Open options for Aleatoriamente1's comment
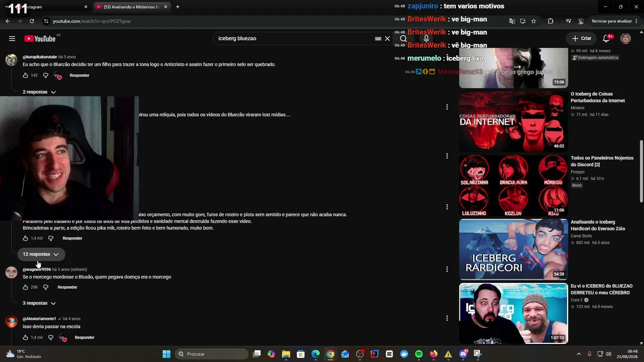The height and width of the screenshot is (362, 644). click(447, 318)
